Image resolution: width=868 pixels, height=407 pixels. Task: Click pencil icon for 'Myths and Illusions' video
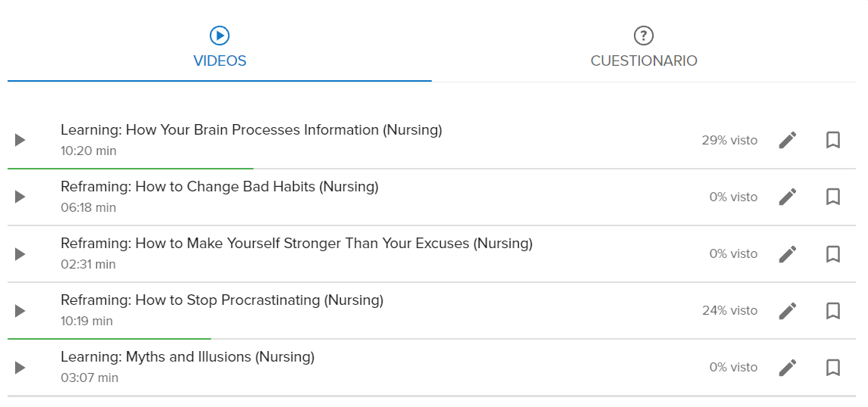point(788,367)
